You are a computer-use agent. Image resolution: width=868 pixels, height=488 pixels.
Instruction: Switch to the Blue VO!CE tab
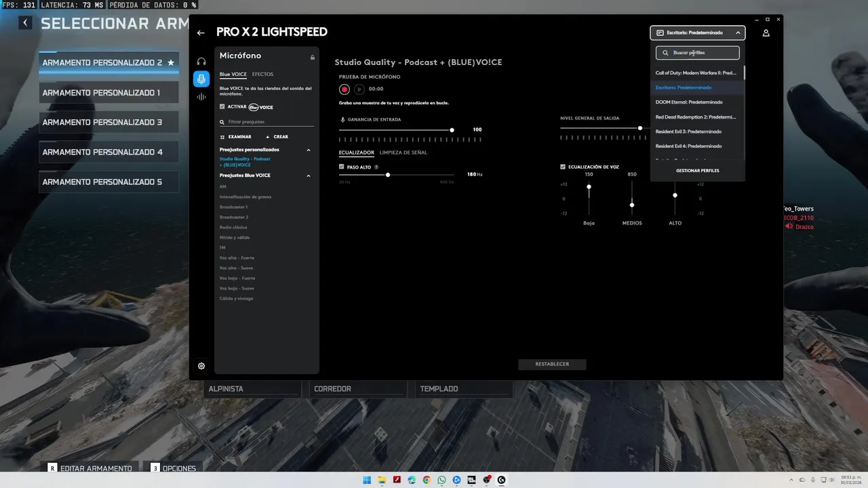click(233, 74)
